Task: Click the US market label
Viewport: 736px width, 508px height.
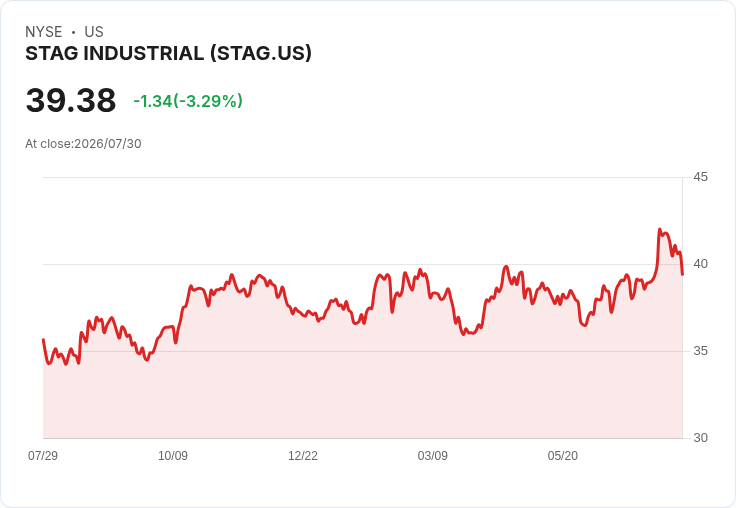Action: (94, 32)
